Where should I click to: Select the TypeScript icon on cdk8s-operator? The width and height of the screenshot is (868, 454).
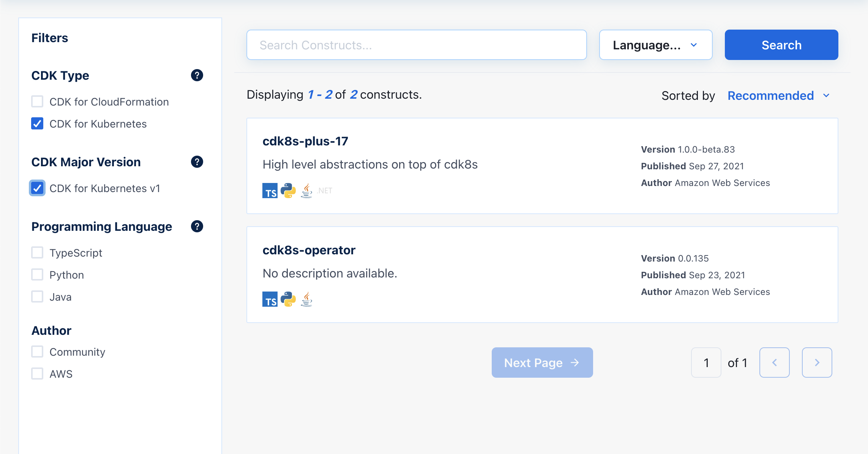click(270, 299)
